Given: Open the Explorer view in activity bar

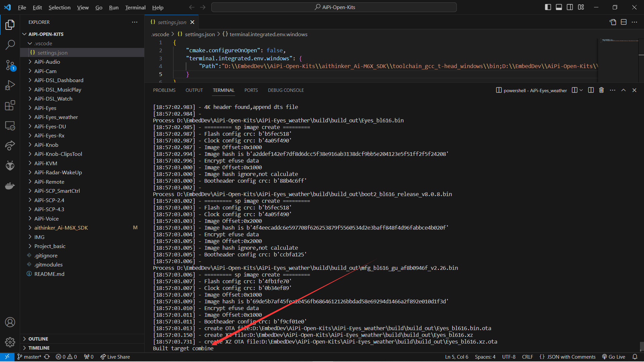Looking at the screenshot, I should click(10, 24).
